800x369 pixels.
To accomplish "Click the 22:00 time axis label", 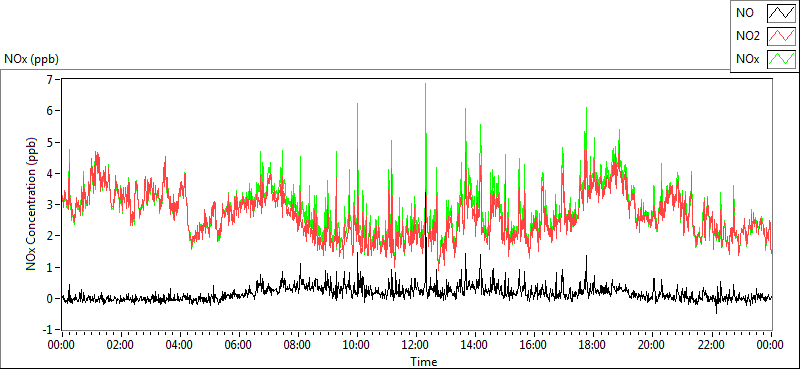I will point(712,345).
